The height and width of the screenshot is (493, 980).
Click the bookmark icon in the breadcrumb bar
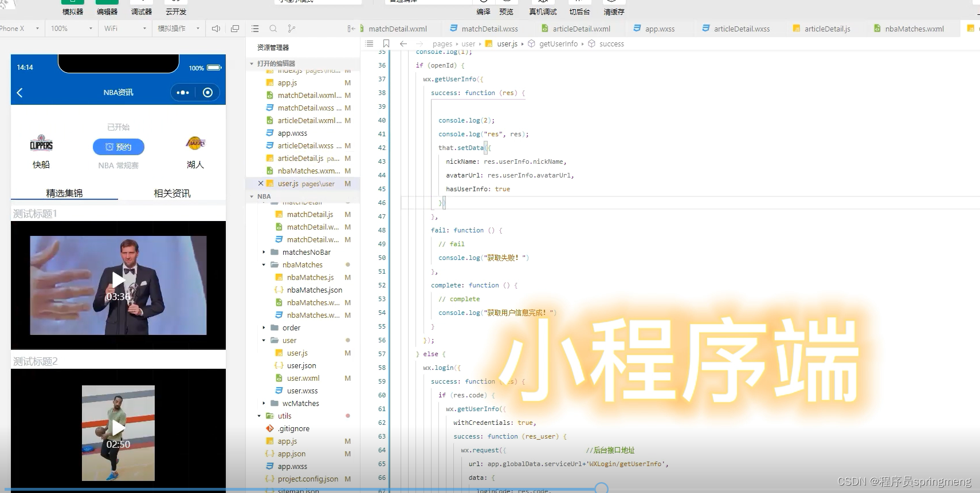[x=386, y=44]
